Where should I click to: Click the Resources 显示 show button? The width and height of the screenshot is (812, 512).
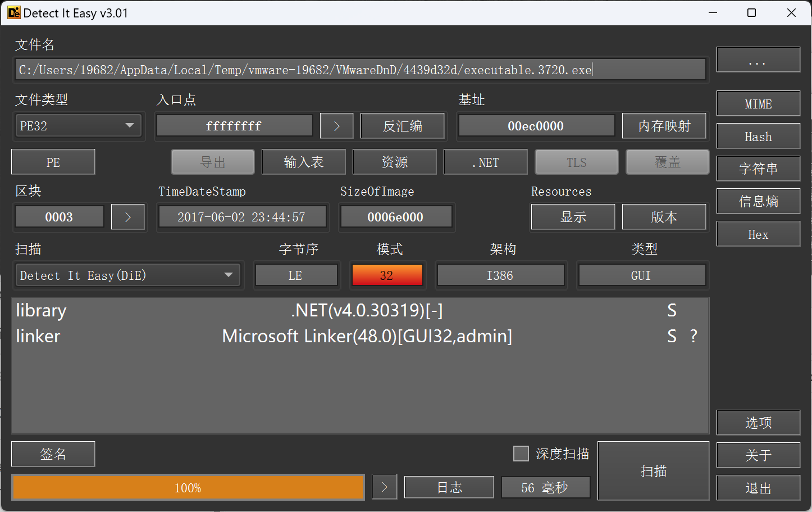point(573,217)
